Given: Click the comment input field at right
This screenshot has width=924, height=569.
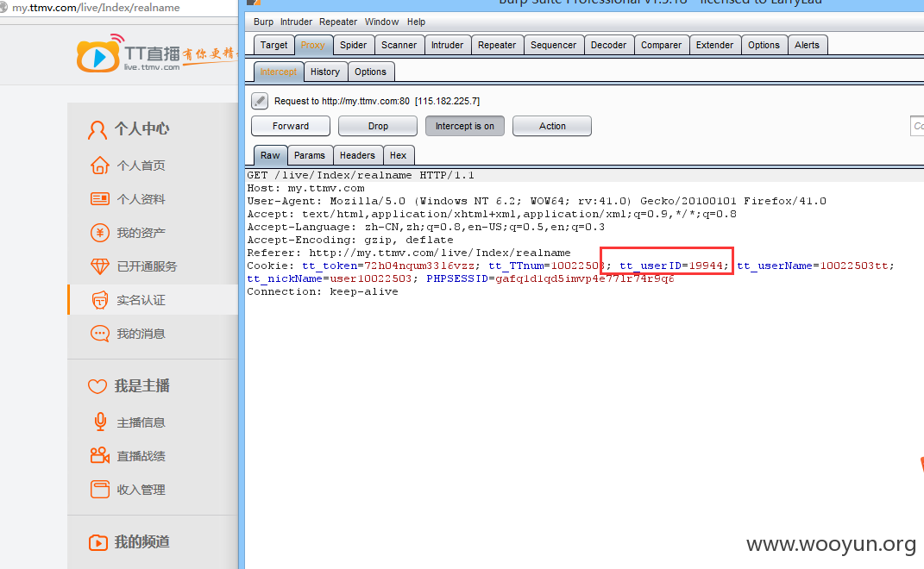Looking at the screenshot, I should point(917,126).
